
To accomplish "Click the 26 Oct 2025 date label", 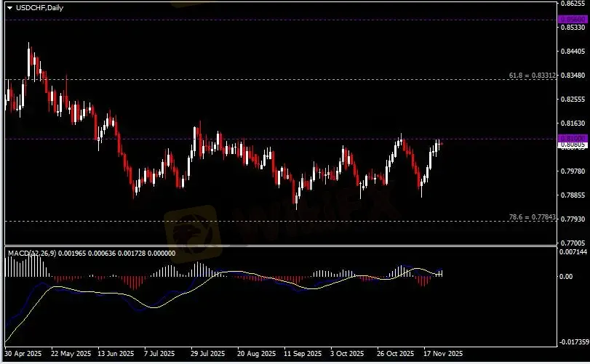I will click(x=396, y=354).
